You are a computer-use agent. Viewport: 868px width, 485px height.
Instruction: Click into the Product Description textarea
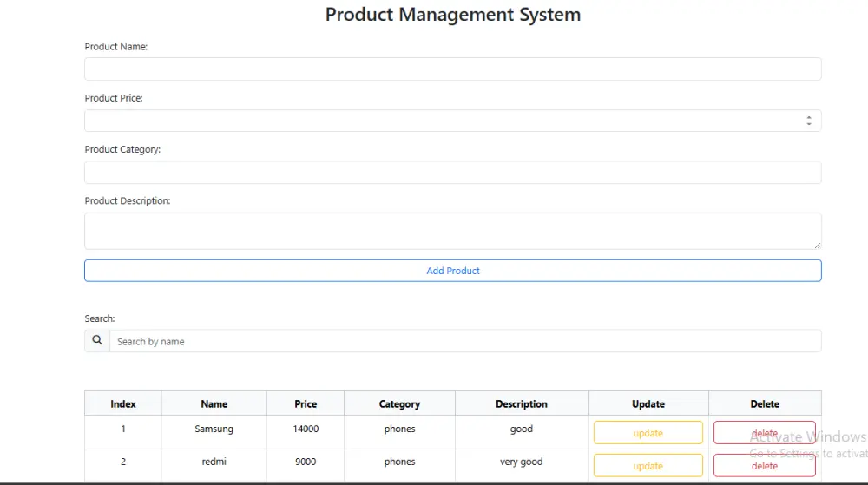452,231
